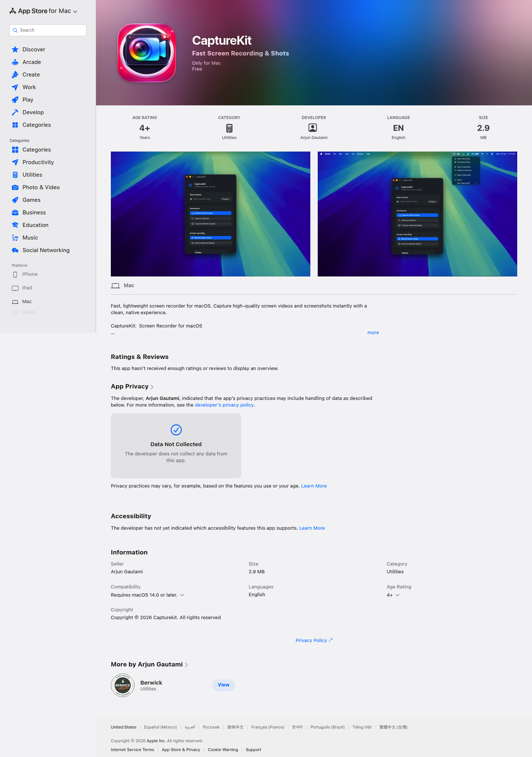Expand the Compatibility requirements chevron

182,595
